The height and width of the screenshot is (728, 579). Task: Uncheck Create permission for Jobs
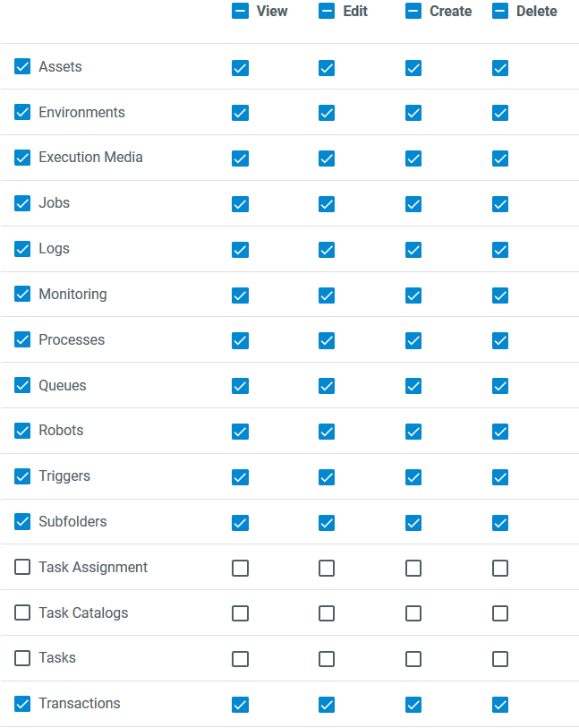(x=413, y=204)
